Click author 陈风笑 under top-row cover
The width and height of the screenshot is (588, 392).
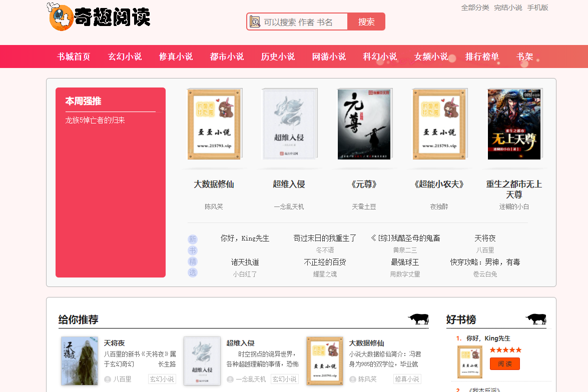[x=214, y=206]
